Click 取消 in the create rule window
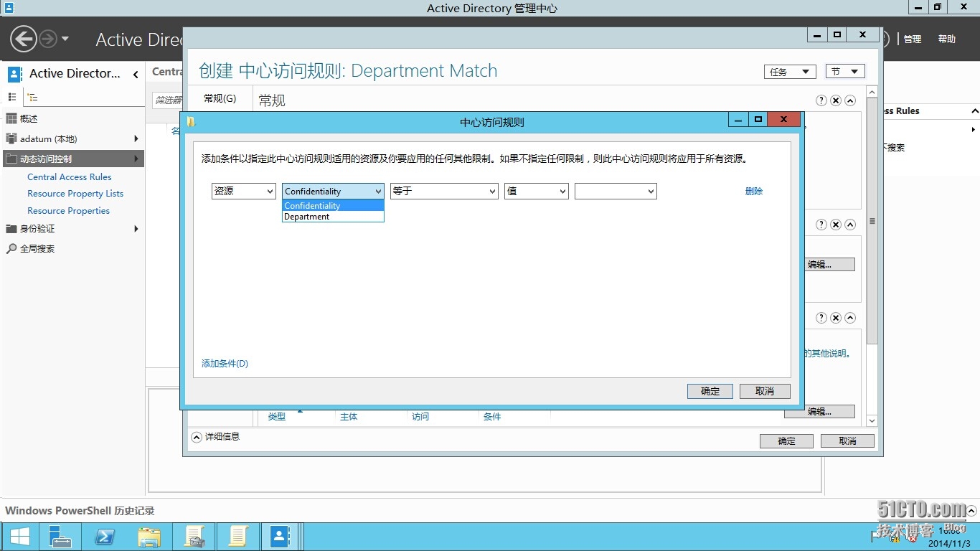This screenshot has height=551, width=980. pyautogui.click(x=847, y=441)
